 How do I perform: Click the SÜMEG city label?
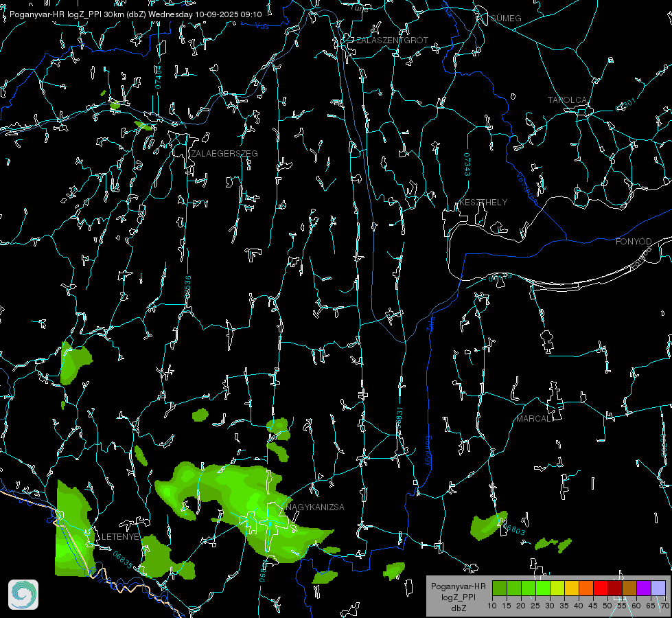506,19
